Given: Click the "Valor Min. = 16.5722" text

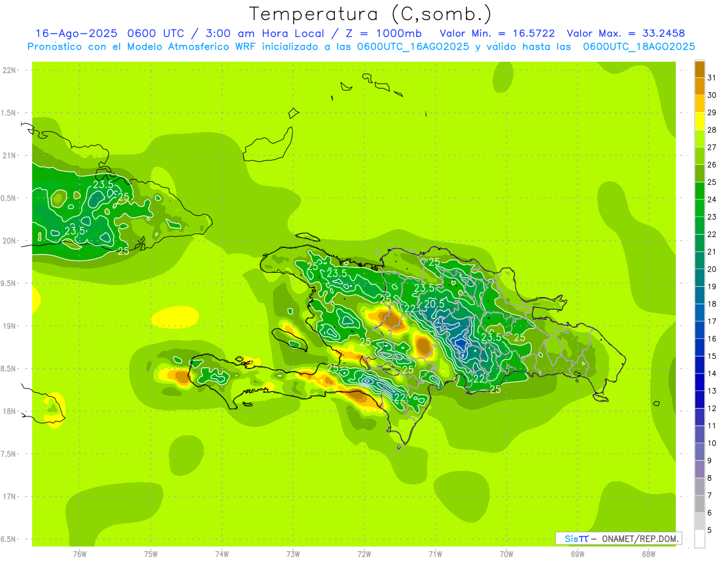Looking at the screenshot, I should click(x=497, y=33).
